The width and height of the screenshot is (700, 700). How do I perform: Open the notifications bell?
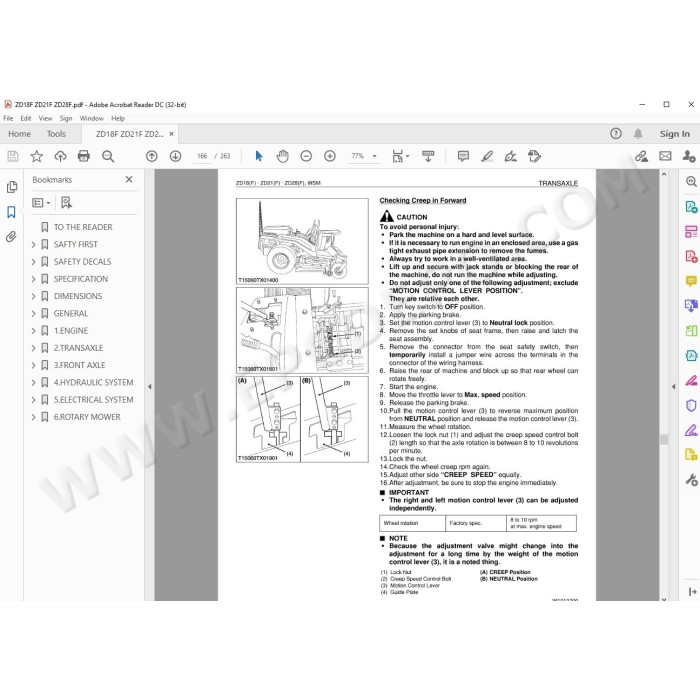pos(638,133)
